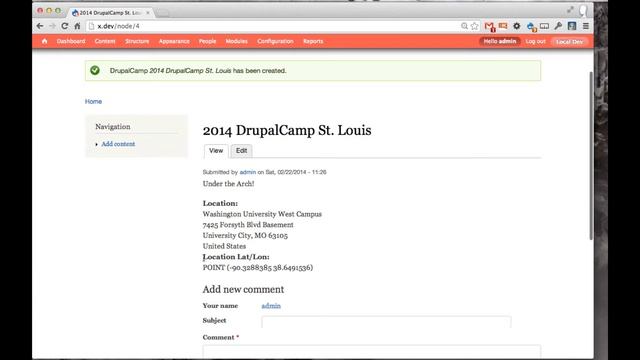Click the orange extension icon beside Gmail

503,26
